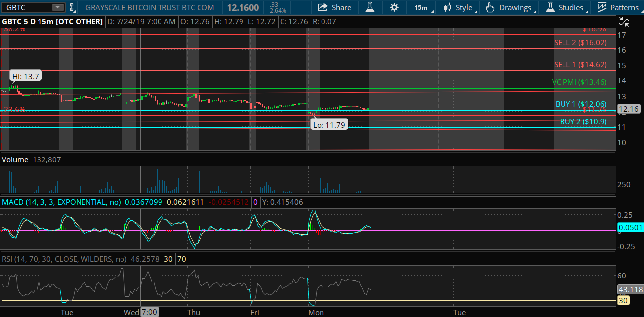Click the GRAYSCALE BITCOIN TRUST BTC COM description

pyautogui.click(x=150, y=7)
